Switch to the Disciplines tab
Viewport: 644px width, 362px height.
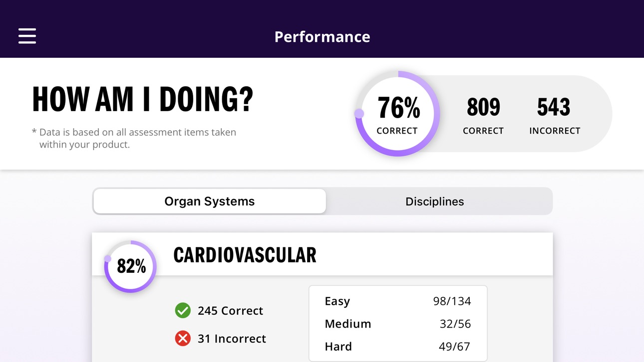coord(434,201)
